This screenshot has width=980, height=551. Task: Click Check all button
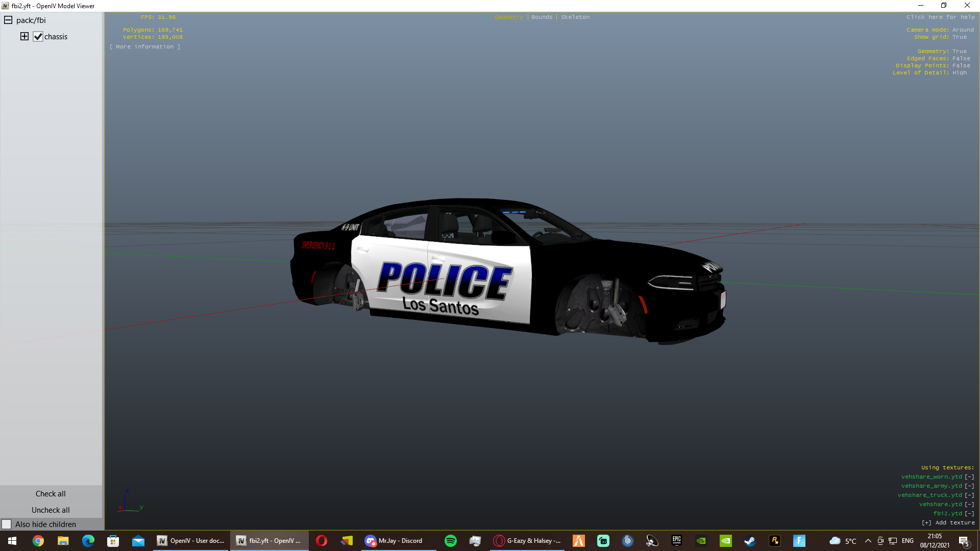point(51,493)
